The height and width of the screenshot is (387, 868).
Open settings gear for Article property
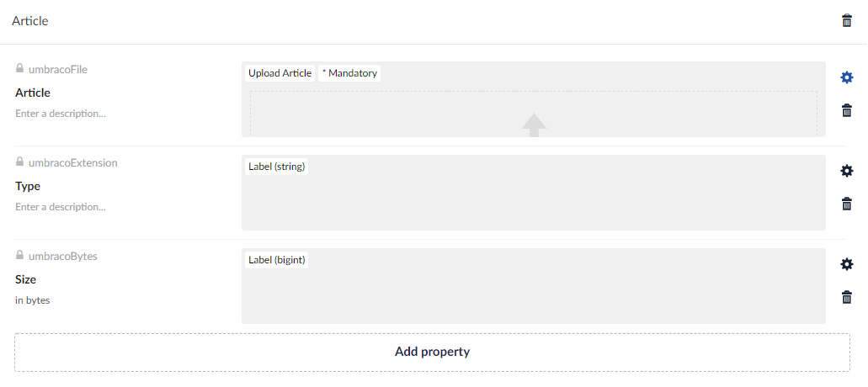[846, 77]
